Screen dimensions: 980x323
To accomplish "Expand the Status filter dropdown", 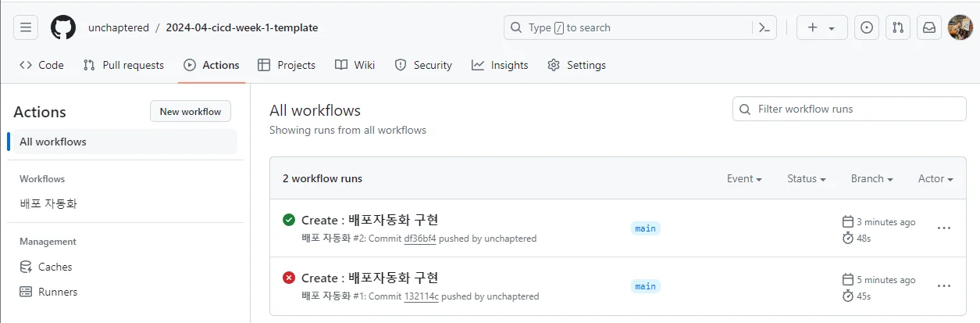I will (x=807, y=178).
